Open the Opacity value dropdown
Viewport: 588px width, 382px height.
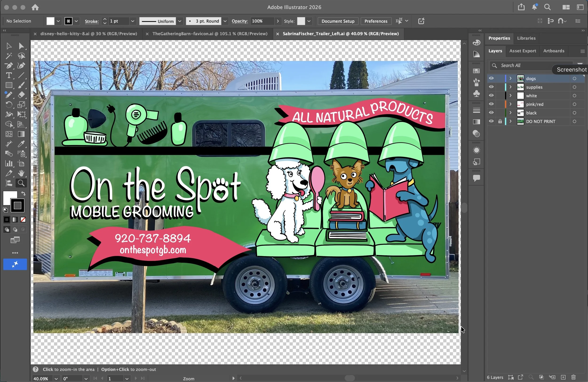278,21
